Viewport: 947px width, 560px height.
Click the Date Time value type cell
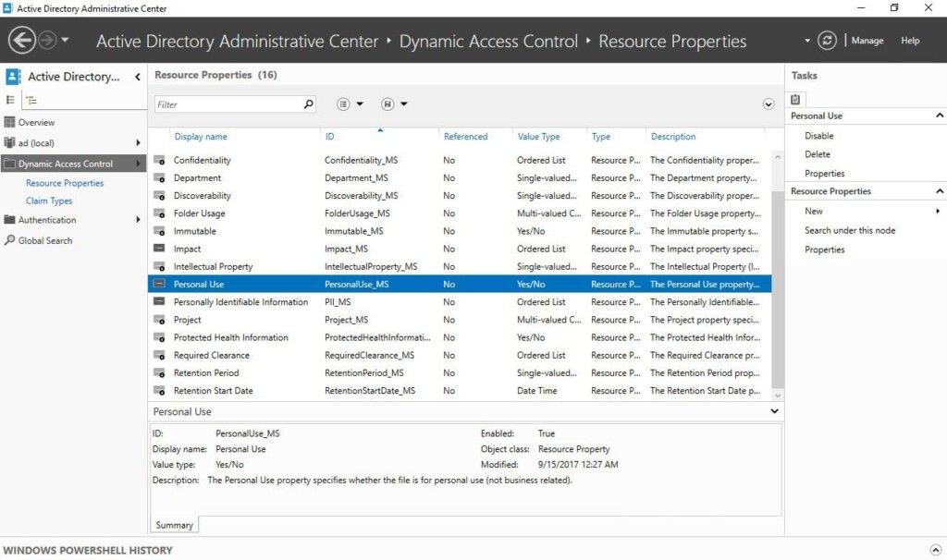pos(537,391)
